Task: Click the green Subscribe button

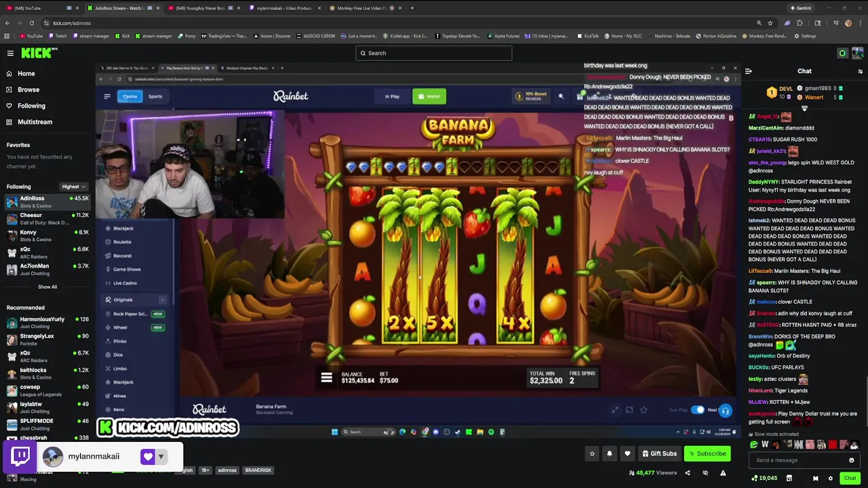Action: pos(707,453)
